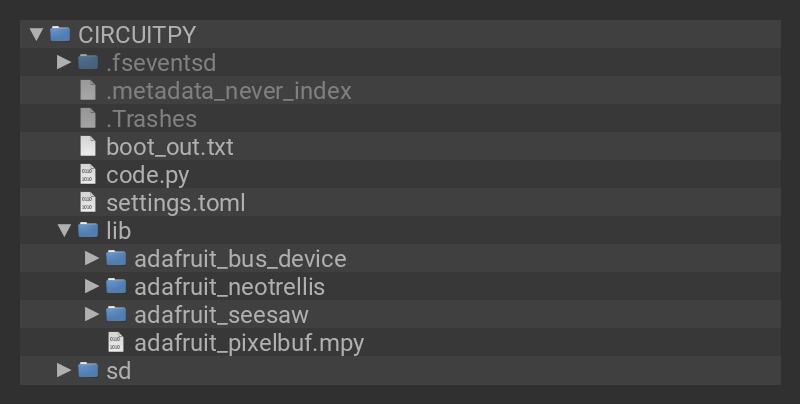Click the settings.toml file icon
Image resolution: width=800 pixels, height=404 pixels.
tap(88, 203)
